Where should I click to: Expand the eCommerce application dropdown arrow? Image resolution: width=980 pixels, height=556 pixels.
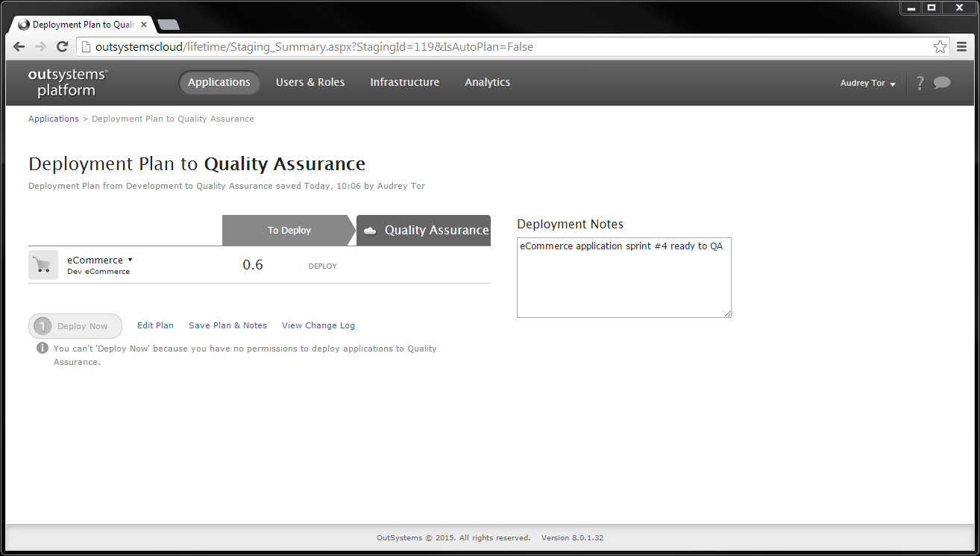tap(131, 260)
